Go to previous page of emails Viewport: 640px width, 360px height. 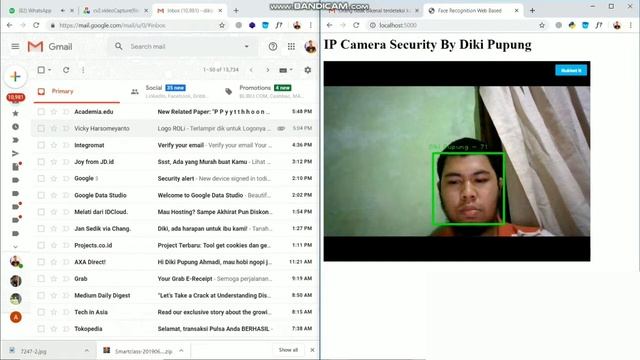click(251, 70)
